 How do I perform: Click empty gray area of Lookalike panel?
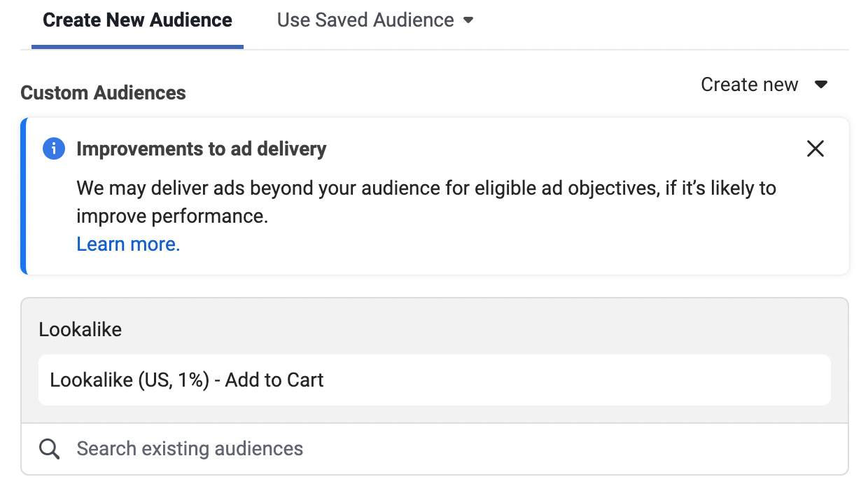(490, 329)
